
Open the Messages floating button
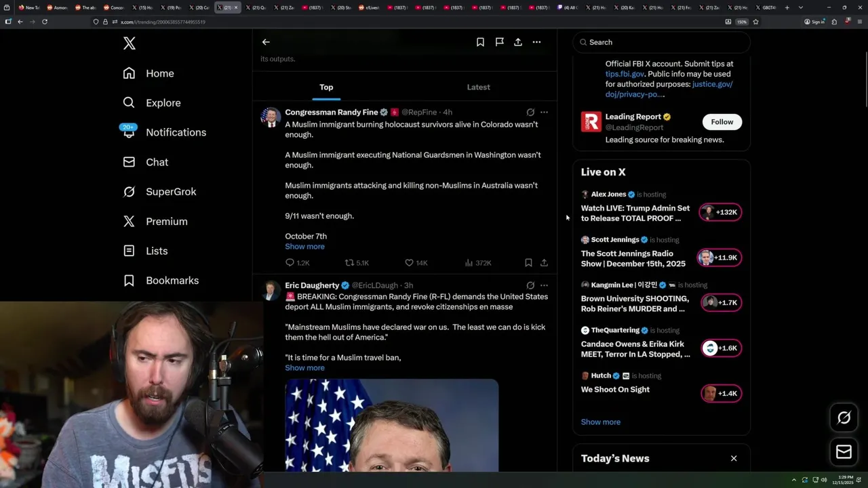844,451
